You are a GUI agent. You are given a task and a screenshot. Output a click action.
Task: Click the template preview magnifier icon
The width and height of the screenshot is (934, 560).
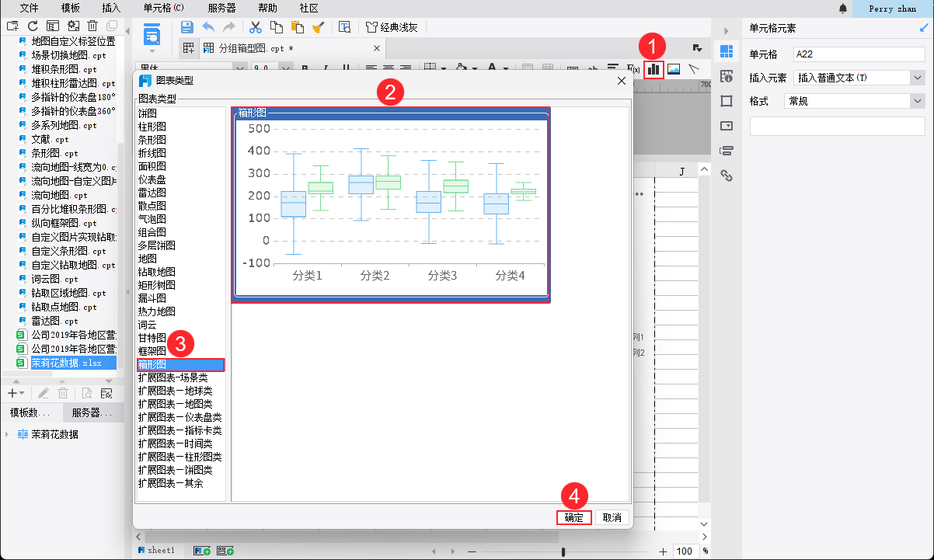[x=345, y=27]
